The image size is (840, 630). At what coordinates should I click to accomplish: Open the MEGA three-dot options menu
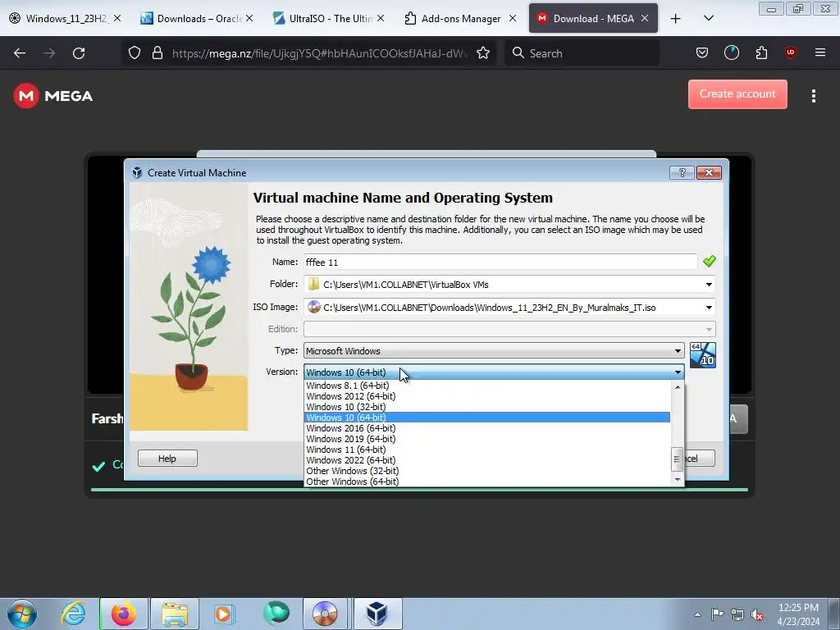click(813, 96)
